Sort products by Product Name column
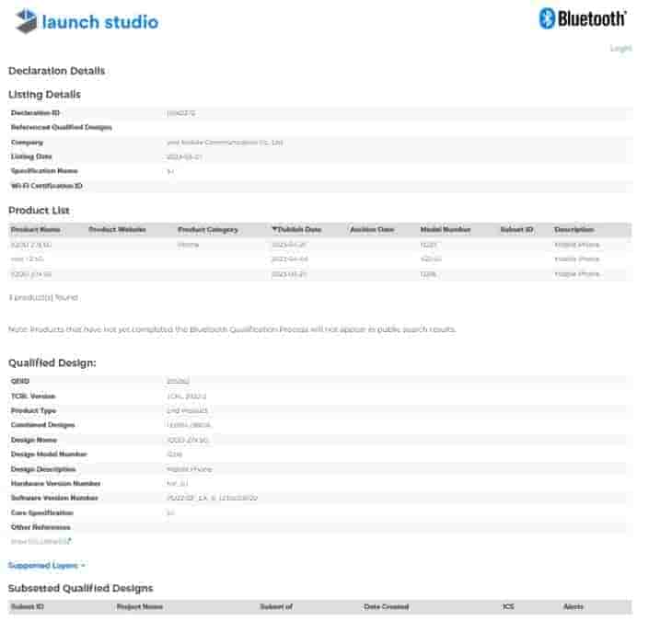 (x=35, y=229)
